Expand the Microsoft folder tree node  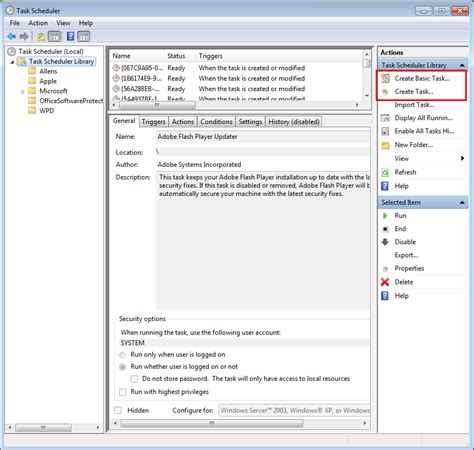(23, 91)
